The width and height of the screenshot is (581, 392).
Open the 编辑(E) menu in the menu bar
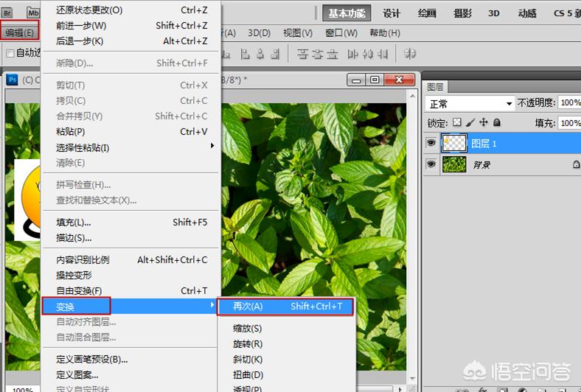point(20,32)
